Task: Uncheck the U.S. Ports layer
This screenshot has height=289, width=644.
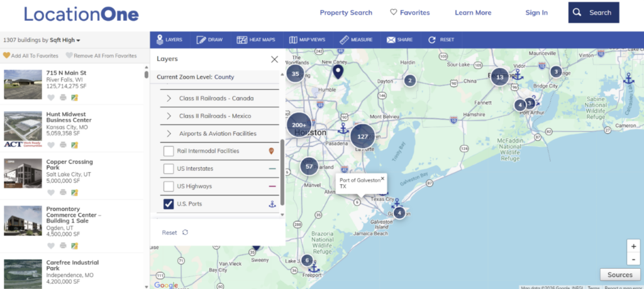Action: (x=169, y=204)
